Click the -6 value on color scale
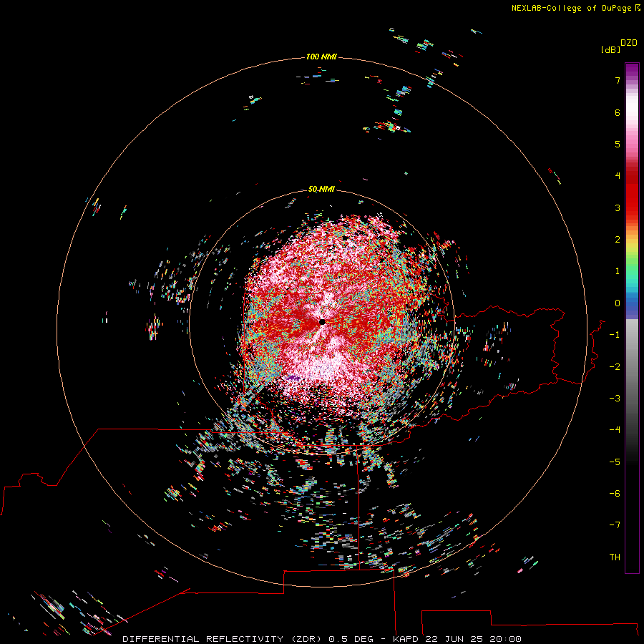Viewport: 644px width, 644px height. pyautogui.click(x=615, y=494)
